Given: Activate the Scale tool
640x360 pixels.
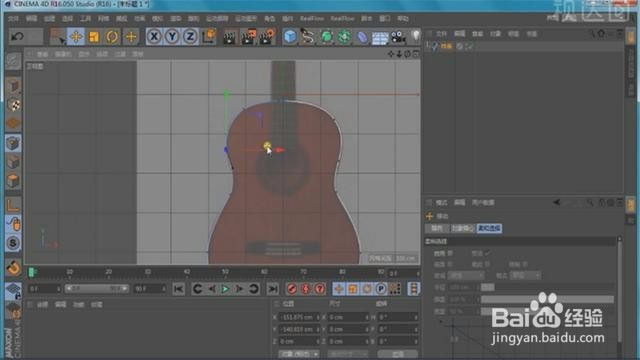Looking at the screenshot, I should [94, 37].
